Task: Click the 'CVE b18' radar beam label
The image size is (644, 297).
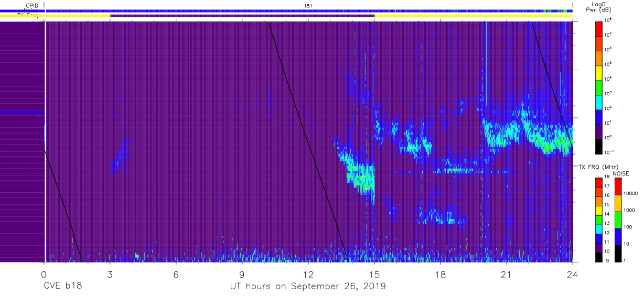Action: click(x=63, y=287)
